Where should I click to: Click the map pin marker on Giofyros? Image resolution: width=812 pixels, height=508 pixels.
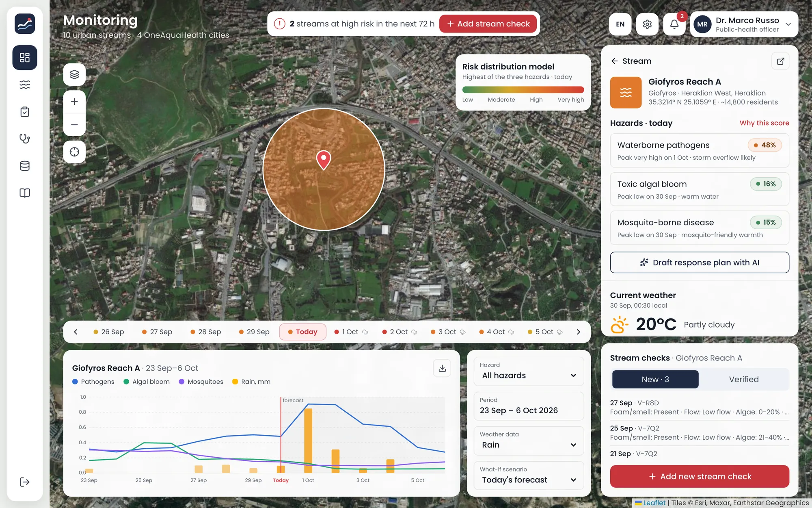324,160
